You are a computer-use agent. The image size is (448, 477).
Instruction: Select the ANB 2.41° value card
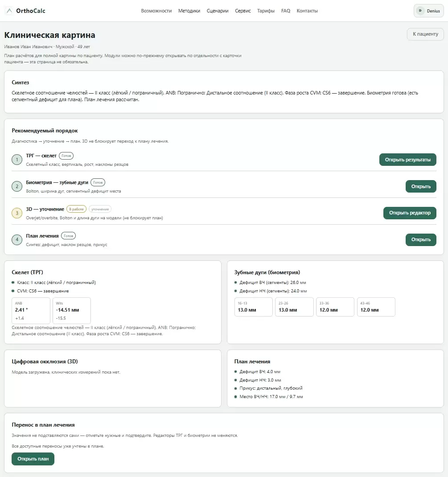pos(31,311)
